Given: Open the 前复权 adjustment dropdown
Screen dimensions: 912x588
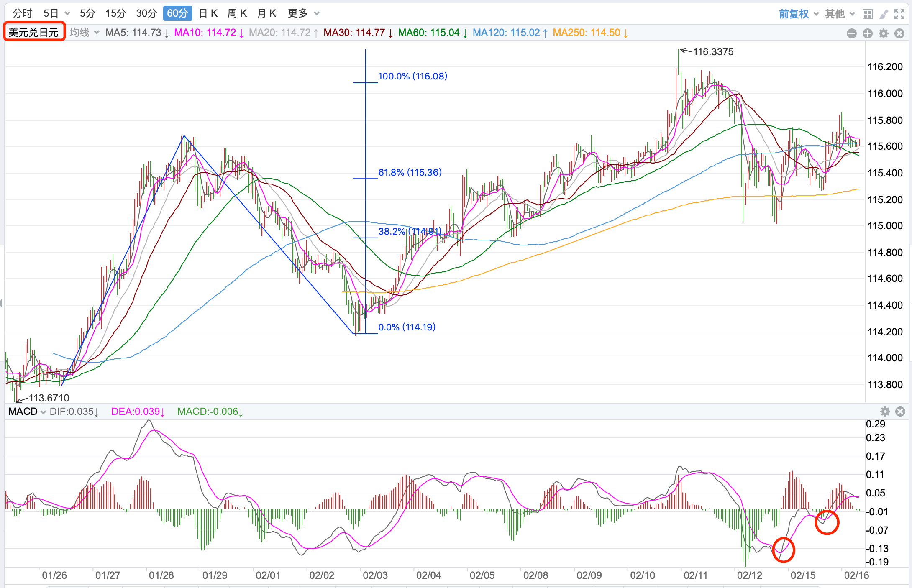Looking at the screenshot, I should coord(799,14).
